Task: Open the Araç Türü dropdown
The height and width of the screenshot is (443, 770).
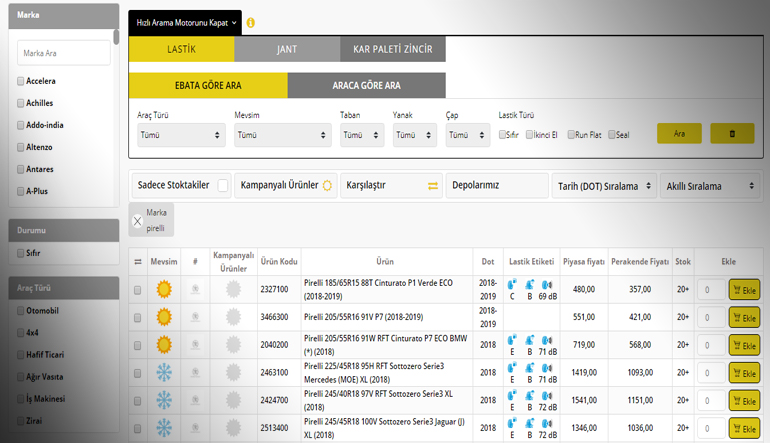Action: click(x=181, y=135)
